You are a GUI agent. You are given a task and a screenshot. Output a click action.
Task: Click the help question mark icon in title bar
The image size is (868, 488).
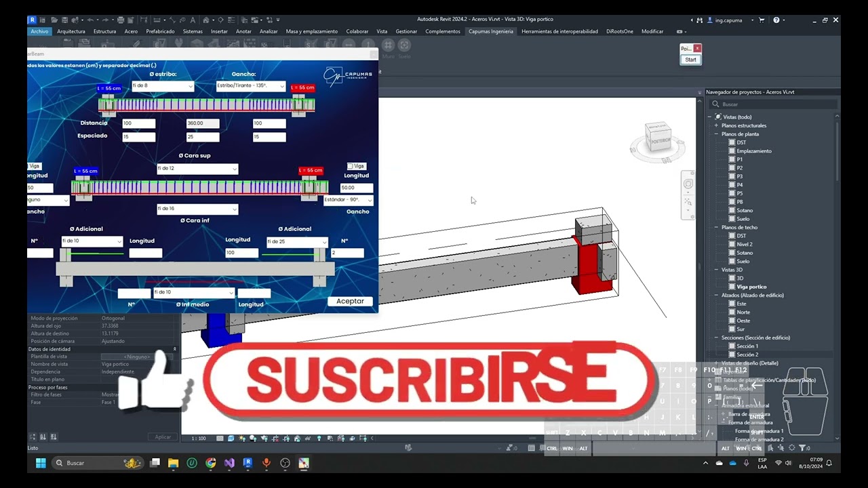click(776, 20)
